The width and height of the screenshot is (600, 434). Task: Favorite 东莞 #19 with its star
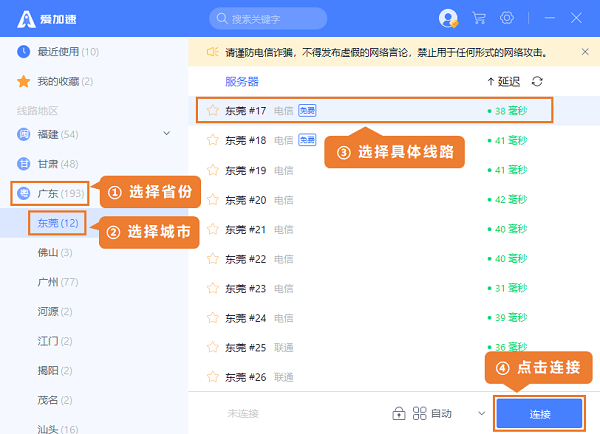point(213,170)
